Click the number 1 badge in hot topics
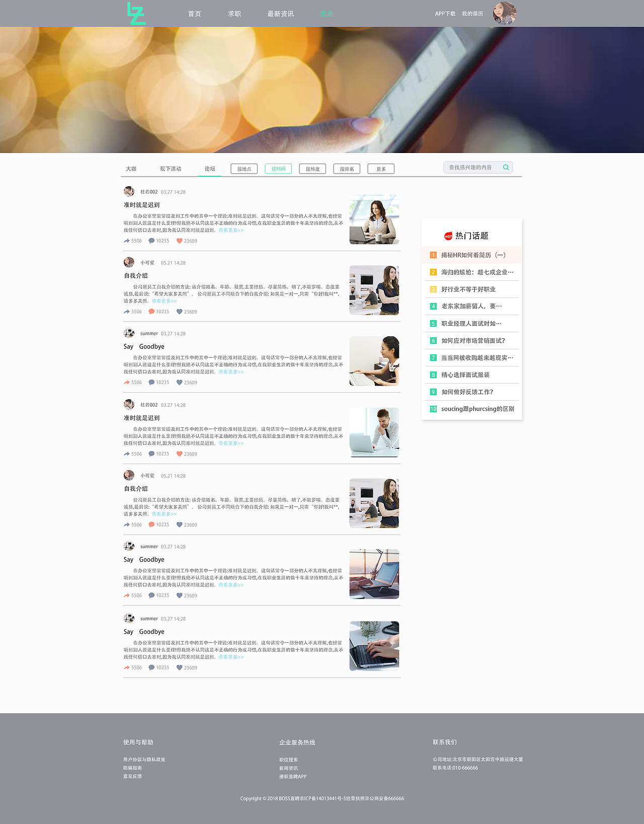 tap(433, 255)
